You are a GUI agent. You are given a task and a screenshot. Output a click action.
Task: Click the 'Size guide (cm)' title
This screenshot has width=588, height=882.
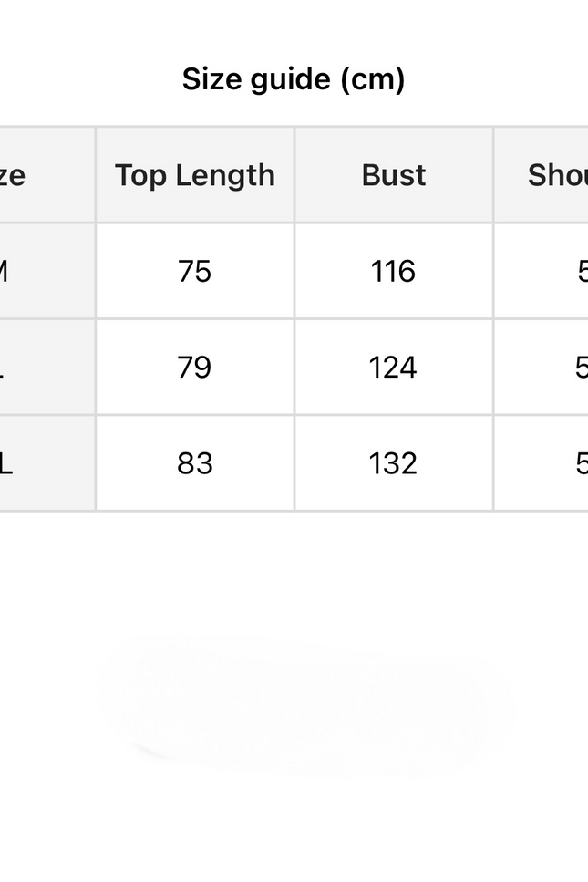pos(294,79)
